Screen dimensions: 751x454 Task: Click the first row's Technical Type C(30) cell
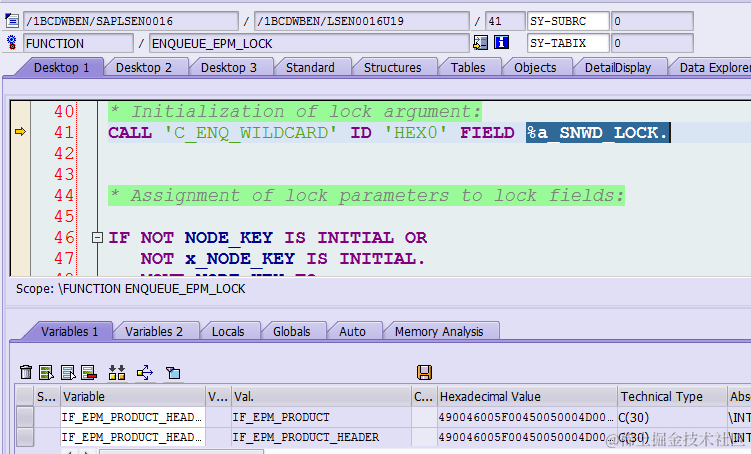[x=672, y=417]
